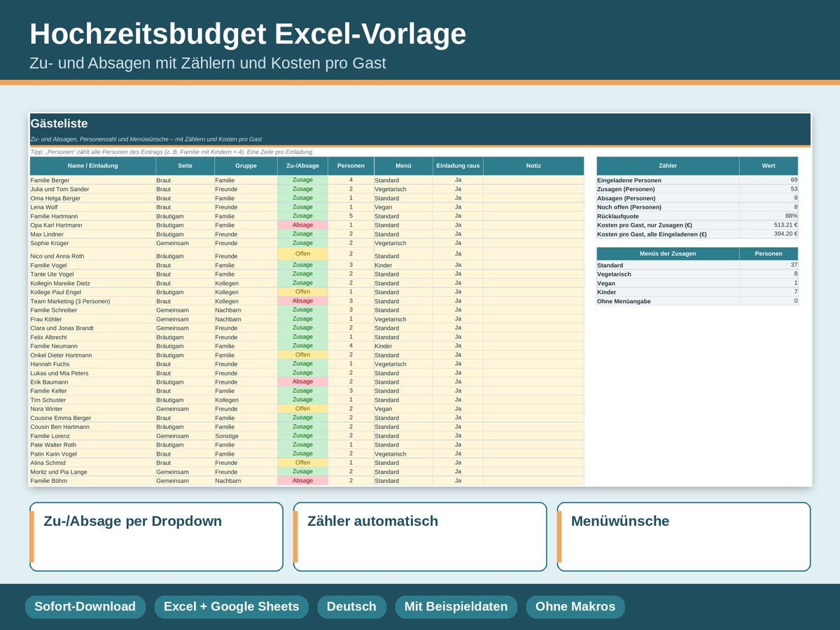
Task: Open the Zähler automatisch feature card
Action: [420, 537]
